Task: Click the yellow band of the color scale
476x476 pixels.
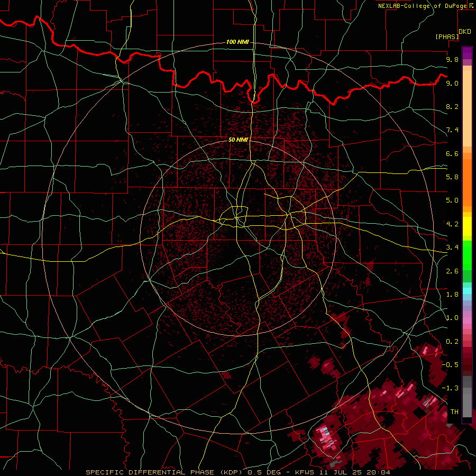Action: [467, 226]
